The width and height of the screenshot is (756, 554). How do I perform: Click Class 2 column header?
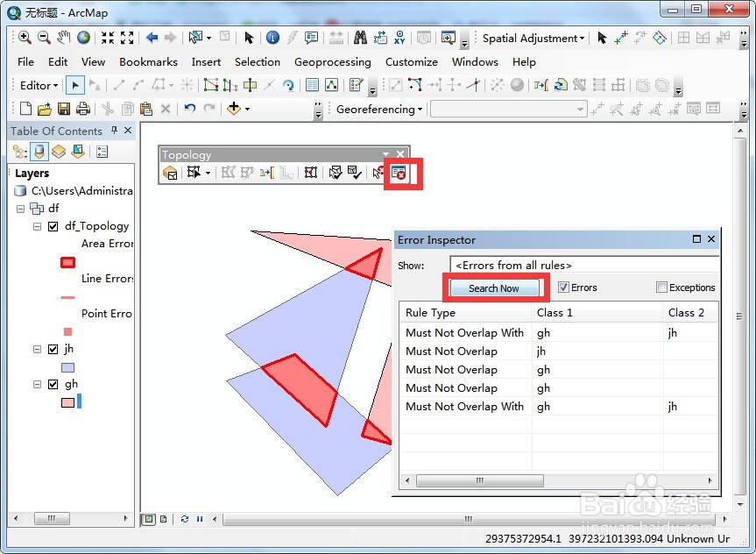point(690,313)
